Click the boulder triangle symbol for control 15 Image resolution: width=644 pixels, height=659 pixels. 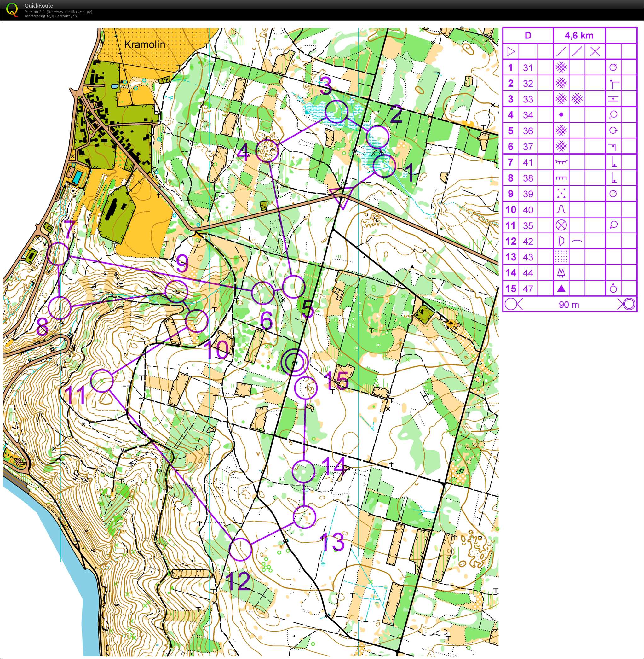pos(561,289)
